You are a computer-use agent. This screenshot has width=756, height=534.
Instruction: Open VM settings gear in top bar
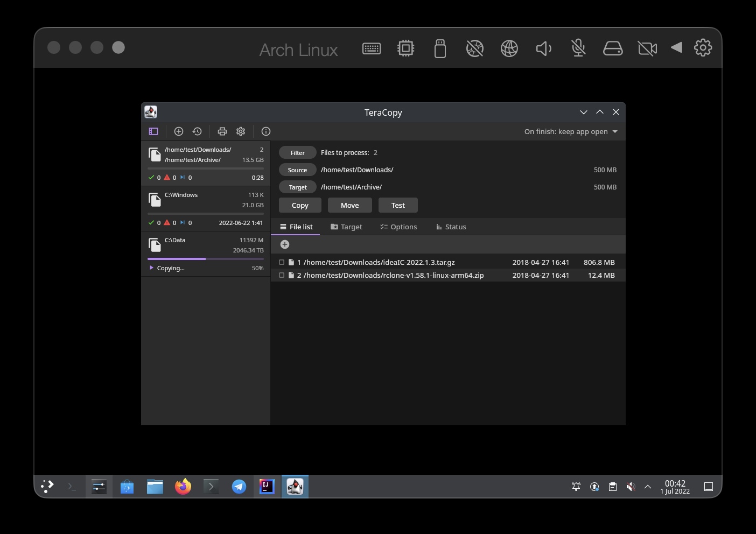[x=703, y=47]
